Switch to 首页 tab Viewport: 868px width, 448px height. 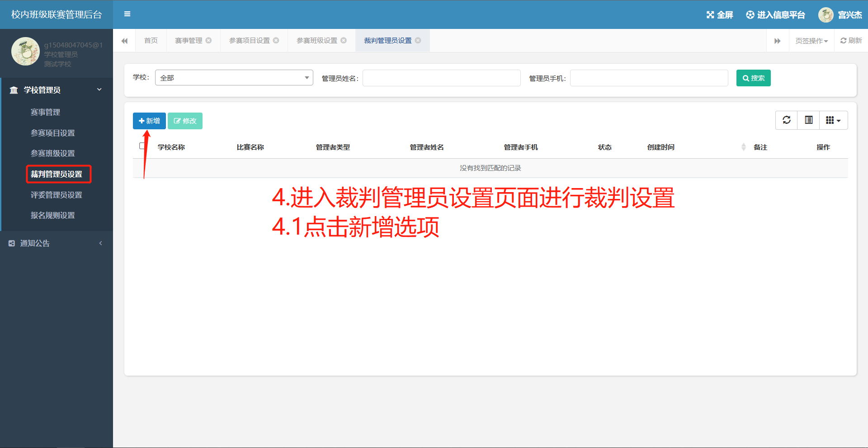point(151,41)
